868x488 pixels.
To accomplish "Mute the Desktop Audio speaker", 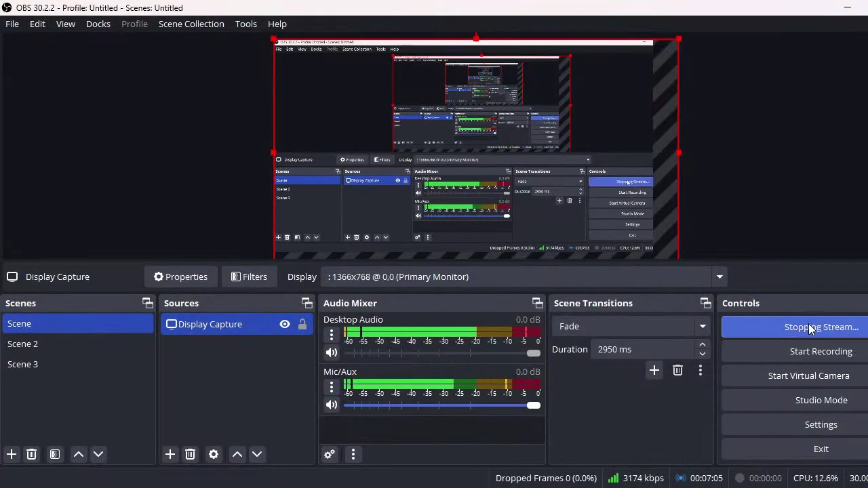I will (332, 352).
